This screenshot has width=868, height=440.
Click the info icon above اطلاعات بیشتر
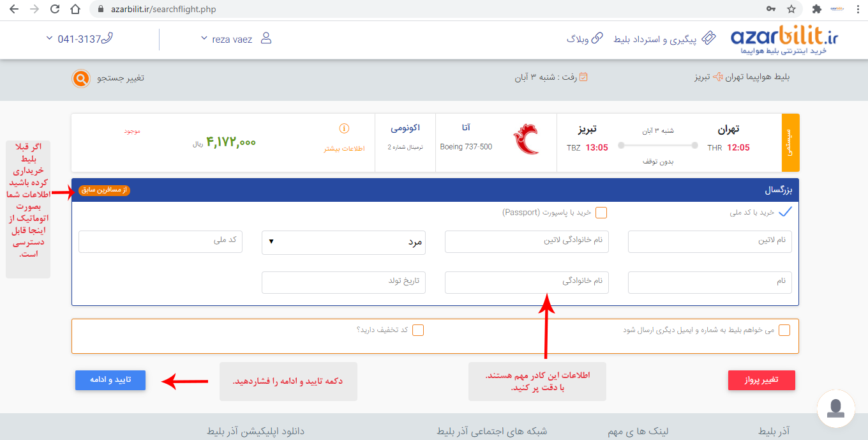[344, 129]
